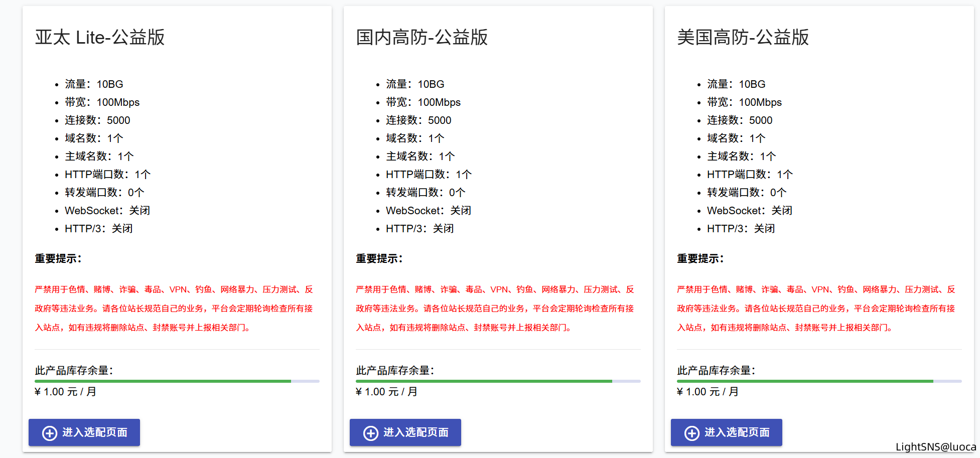The width and height of the screenshot is (980, 458).
Task: Click the 美国高防 stock progress bar
Action: tap(819, 381)
